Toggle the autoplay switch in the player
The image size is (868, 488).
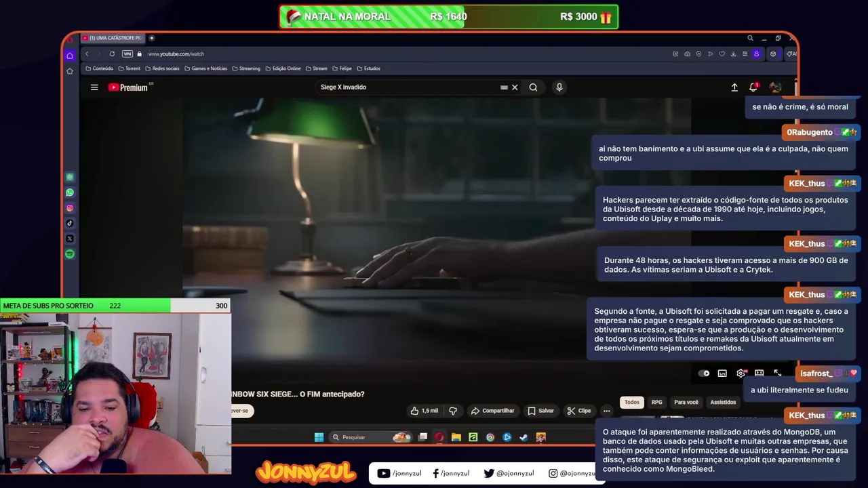coord(704,373)
